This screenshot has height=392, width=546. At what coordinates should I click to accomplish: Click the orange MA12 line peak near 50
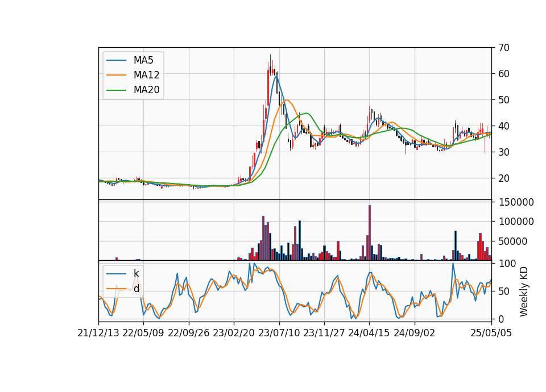pyautogui.click(x=287, y=100)
